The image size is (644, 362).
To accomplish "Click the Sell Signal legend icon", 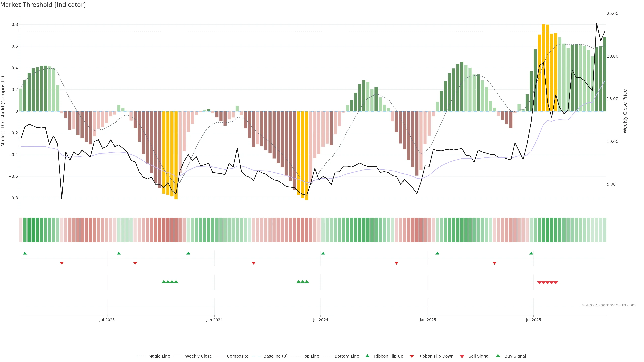I will pyautogui.click(x=462, y=356).
